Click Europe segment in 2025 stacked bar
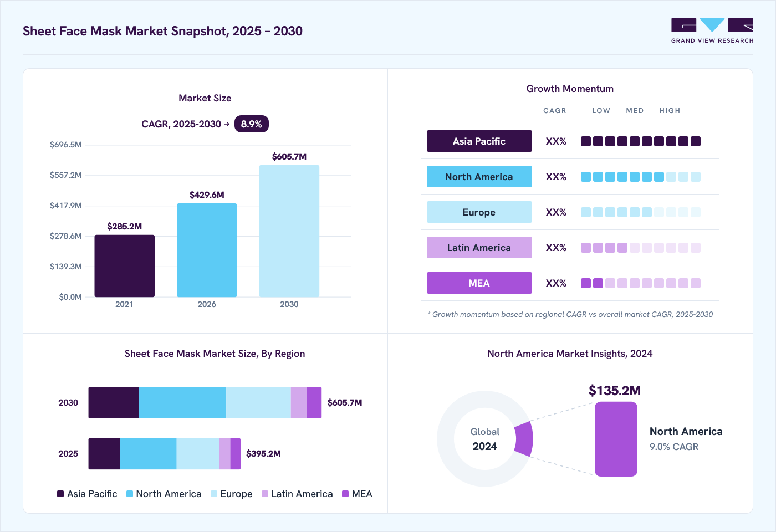The image size is (776, 532). 198,454
